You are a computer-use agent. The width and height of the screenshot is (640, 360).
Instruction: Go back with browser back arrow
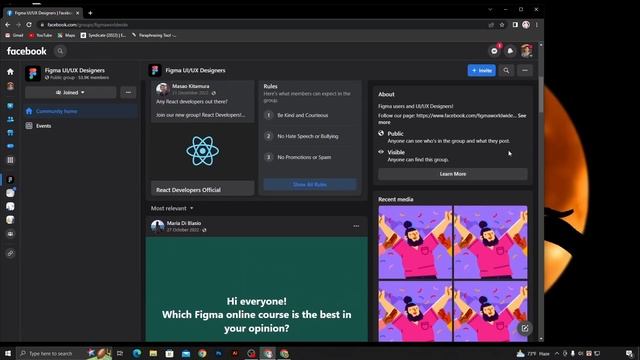pyautogui.click(x=7, y=25)
